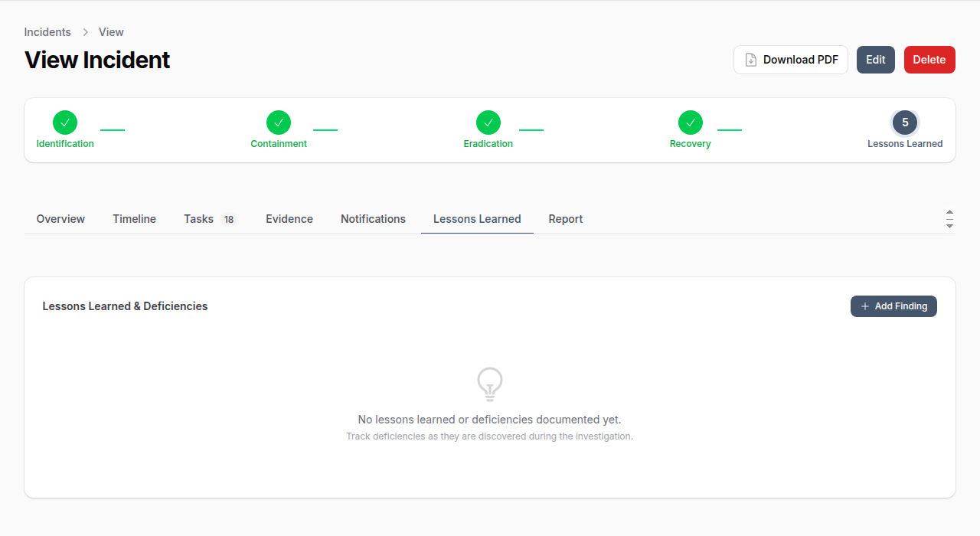
Task: Click the breadcrumb chevron separator
Action: click(x=85, y=32)
